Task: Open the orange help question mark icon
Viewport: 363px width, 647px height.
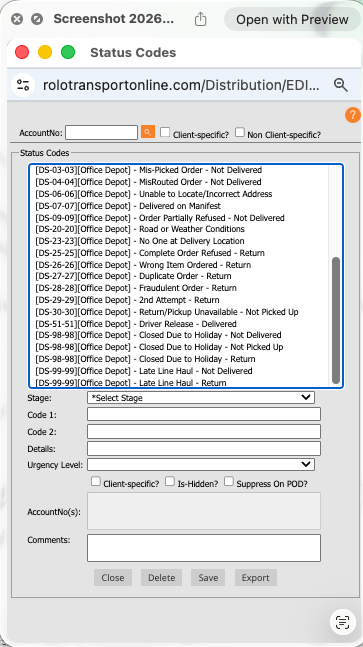Action: (353, 115)
